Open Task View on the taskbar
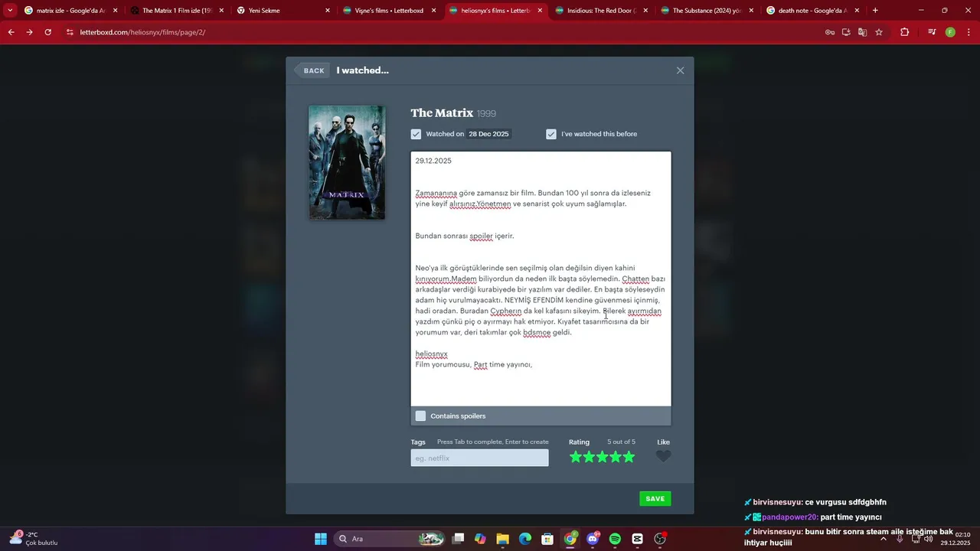This screenshot has width=980, height=551. 458,539
